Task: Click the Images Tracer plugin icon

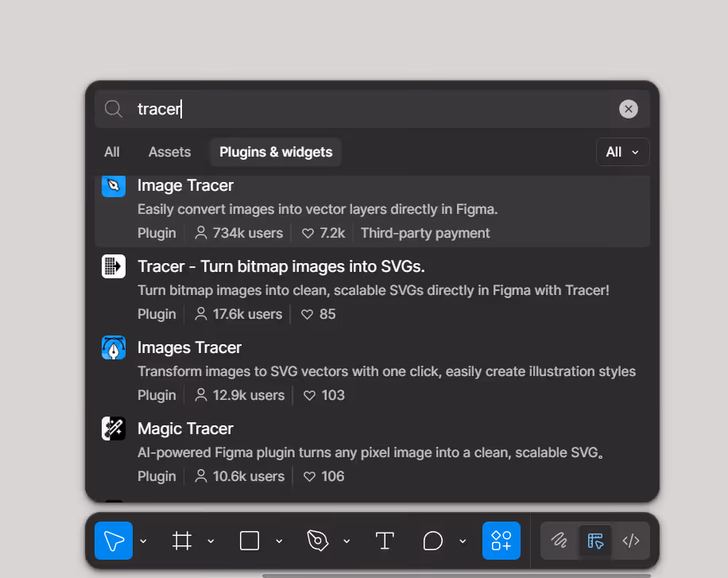Action: tap(114, 347)
